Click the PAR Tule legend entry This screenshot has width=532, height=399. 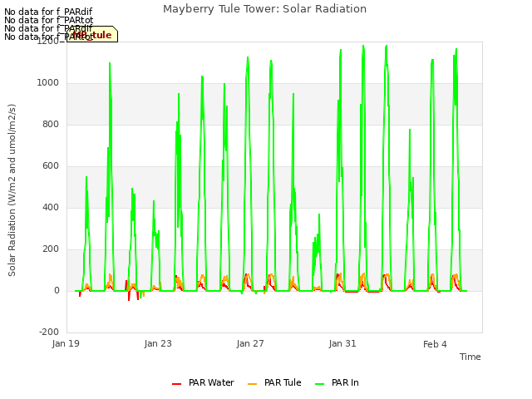coord(274,382)
